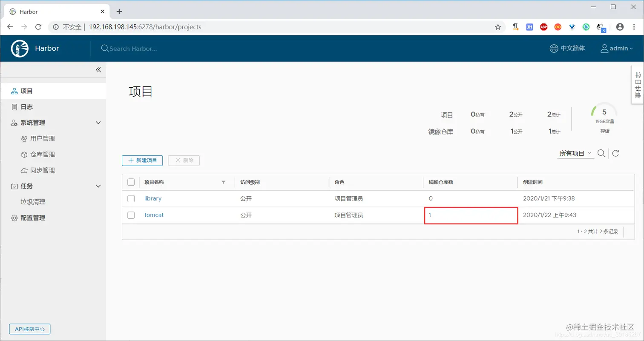Open the Chrome profile avatar icon

coord(620,27)
